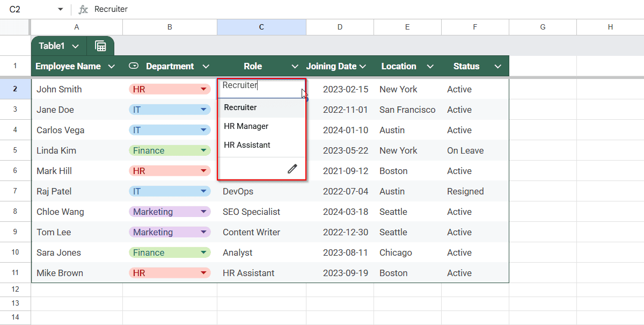Click the dropdown-type icon before the Department header
This screenshot has height=325, width=644.
[134, 66]
